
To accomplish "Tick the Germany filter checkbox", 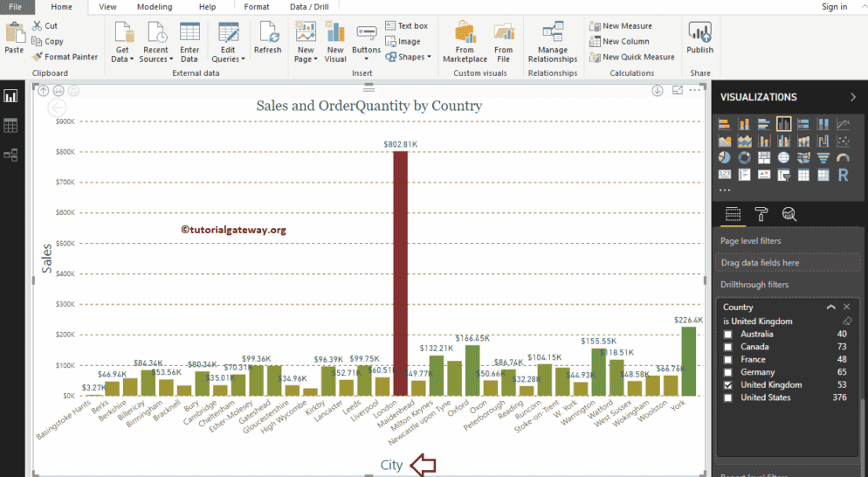I will click(728, 372).
